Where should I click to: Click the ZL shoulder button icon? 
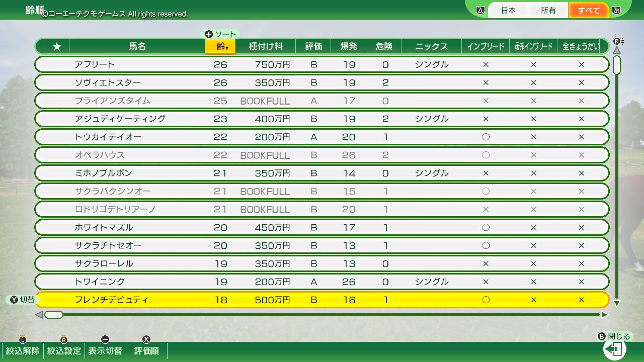click(480, 10)
